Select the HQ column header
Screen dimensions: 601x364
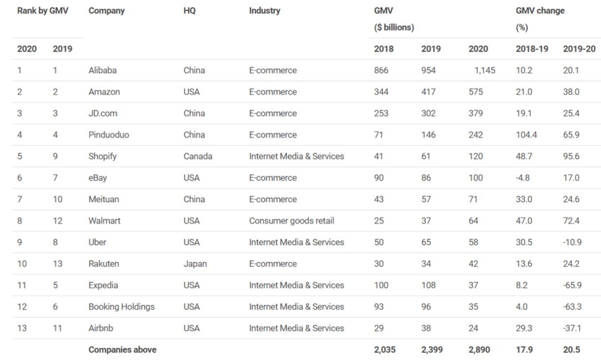[x=189, y=11]
